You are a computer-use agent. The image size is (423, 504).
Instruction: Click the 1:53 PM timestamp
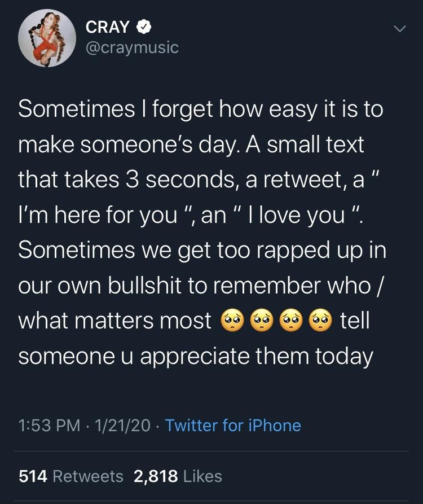coord(49,425)
